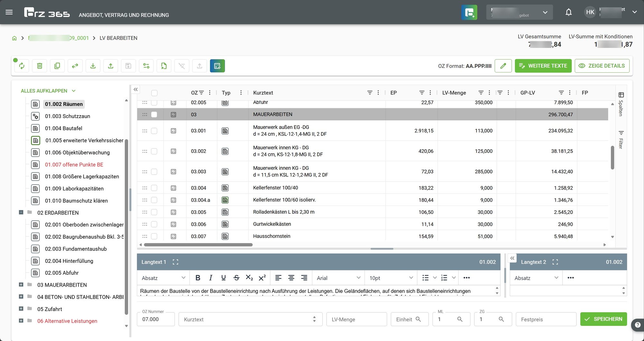Collapse the 02 ERDARBEITEN tree folder
This screenshot has width=644, height=341.
coord(21,212)
